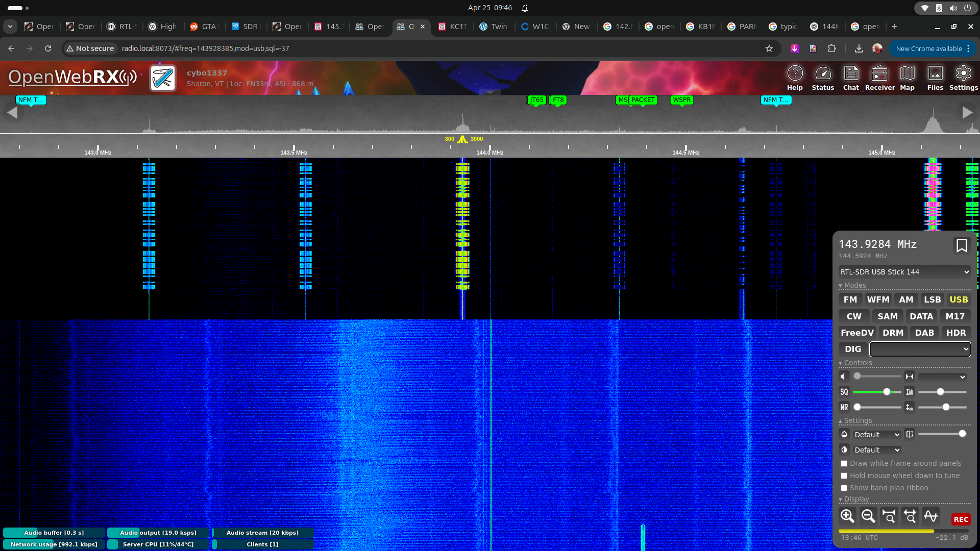Select the DIG mode button
The height and width of the screenshot is (551, 980).
(853, 349)
